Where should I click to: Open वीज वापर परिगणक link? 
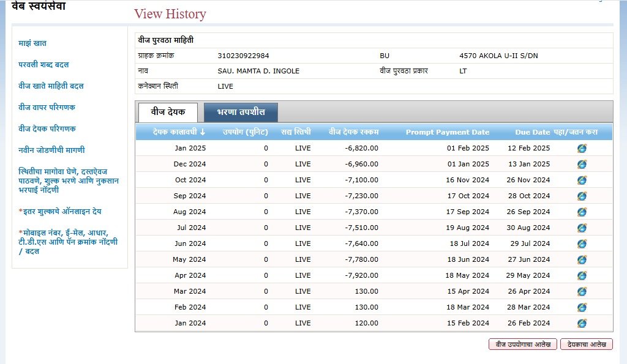point(47,108)
